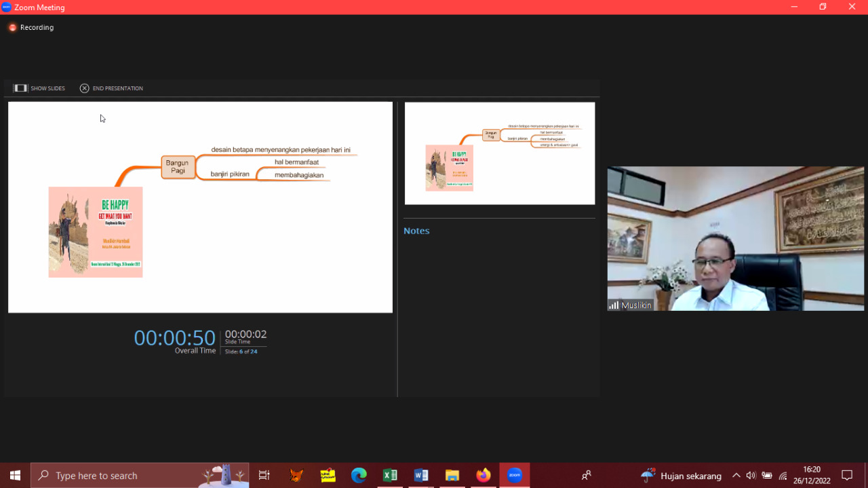868x488 pixels.
Task: Switch to Word in the taskbar
Action: 421,476
